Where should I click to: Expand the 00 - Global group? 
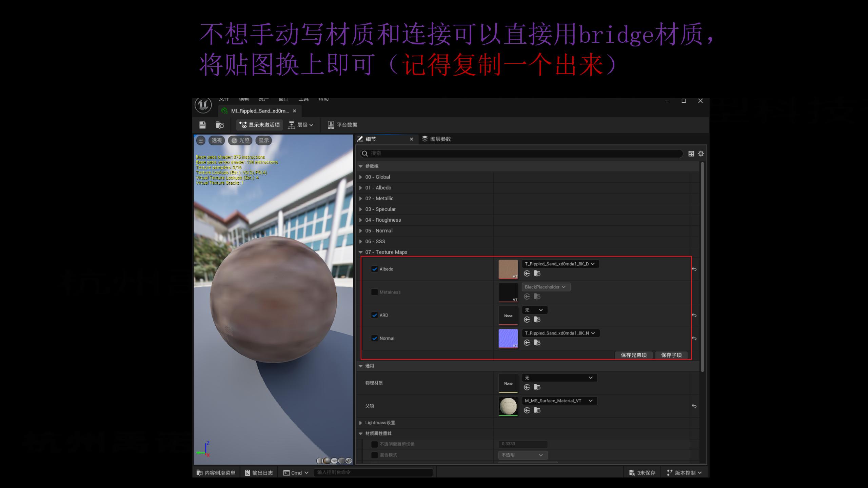coord(360,177)
